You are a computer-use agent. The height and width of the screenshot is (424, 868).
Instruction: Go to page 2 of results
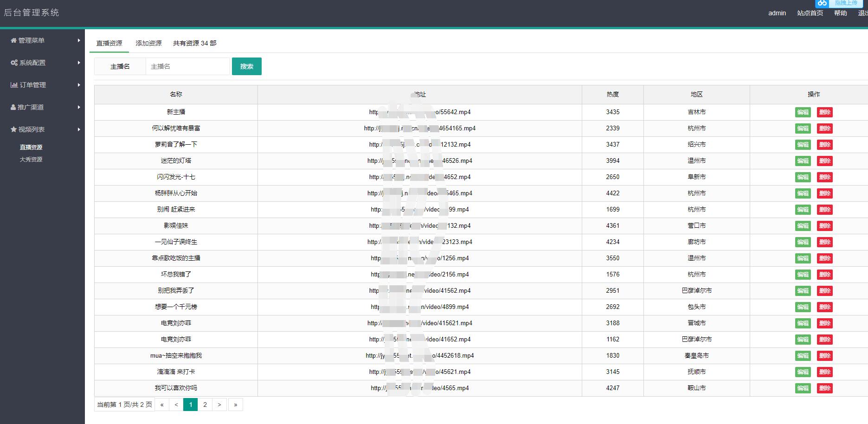click(205, 405)
